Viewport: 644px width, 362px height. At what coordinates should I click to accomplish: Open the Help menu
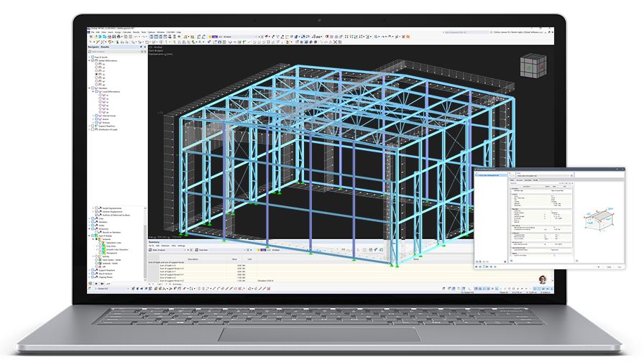click(179, 32)
